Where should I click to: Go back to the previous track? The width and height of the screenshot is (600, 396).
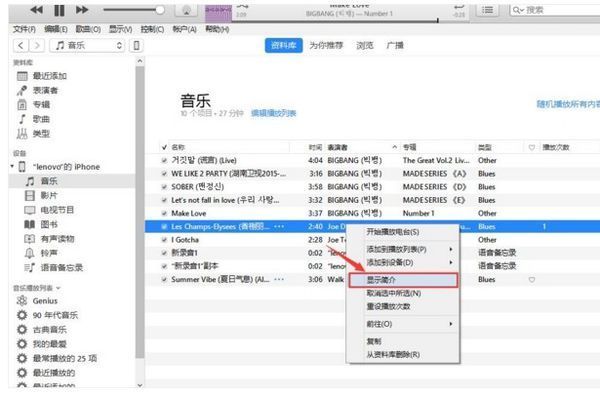36,10
